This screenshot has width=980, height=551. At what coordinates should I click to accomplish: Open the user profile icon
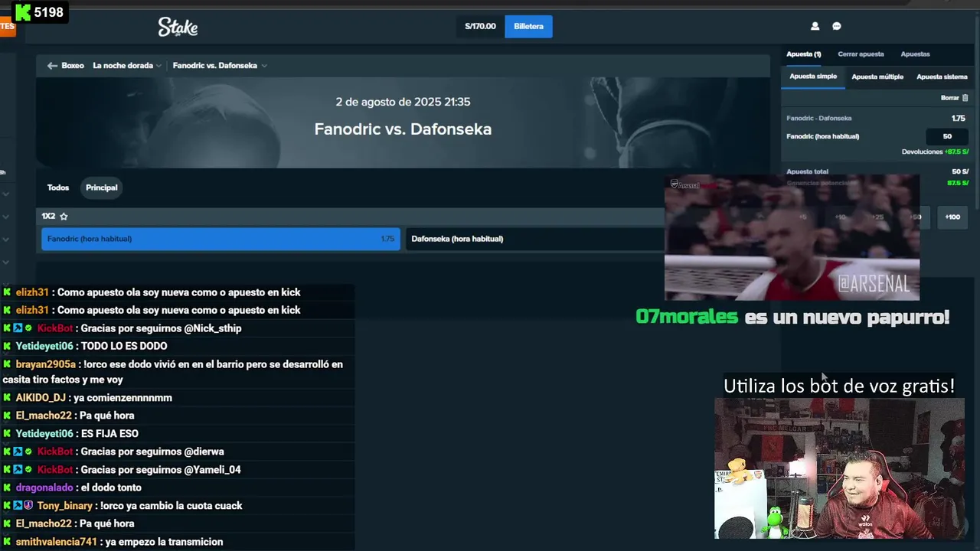[815, 26]
